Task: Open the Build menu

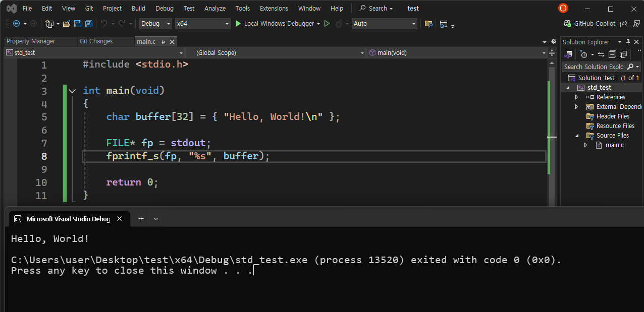Action: [138, 9]
